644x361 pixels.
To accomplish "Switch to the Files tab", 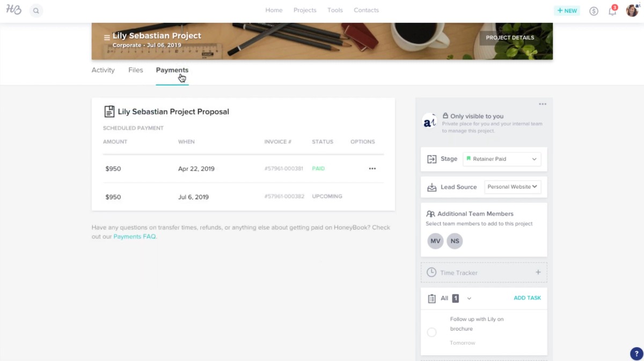I will pos(135,70).
